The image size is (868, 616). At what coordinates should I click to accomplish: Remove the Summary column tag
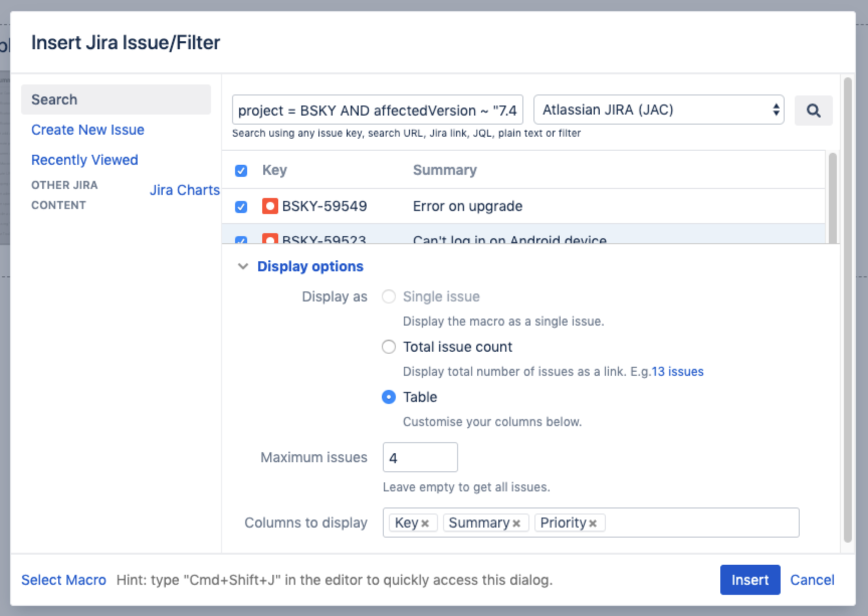pyautogui.click(x=516, y=524)
